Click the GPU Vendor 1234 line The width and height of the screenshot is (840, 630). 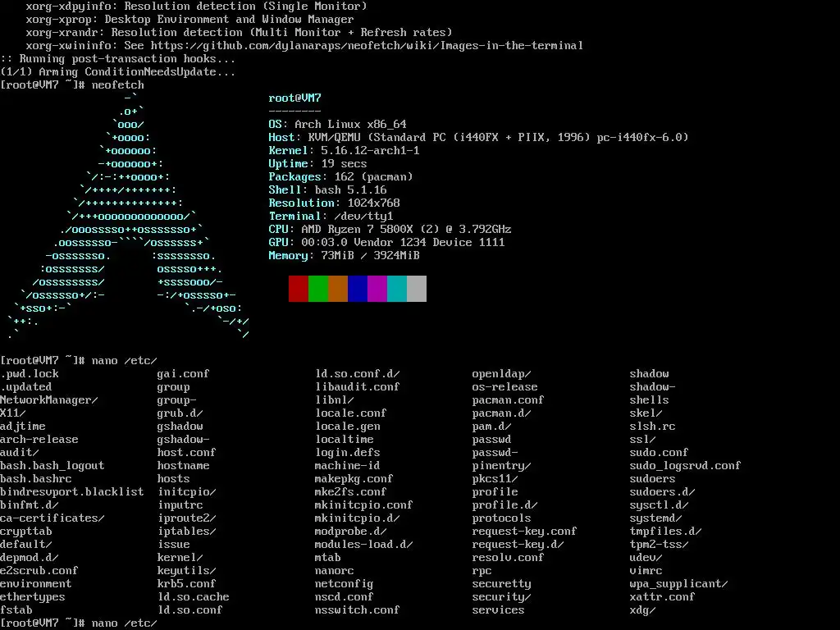coord(387,242)
